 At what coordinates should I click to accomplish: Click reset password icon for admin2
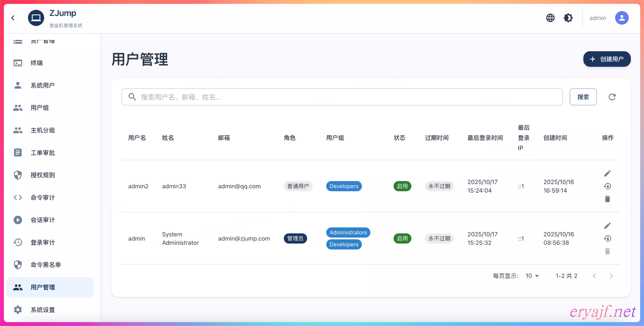[607, 186]
